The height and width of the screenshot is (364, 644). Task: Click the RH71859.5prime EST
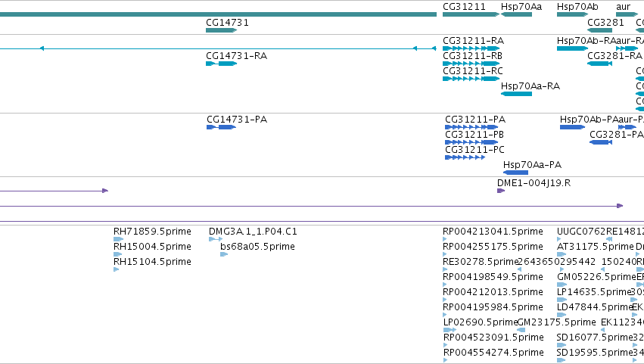(118, 239)
